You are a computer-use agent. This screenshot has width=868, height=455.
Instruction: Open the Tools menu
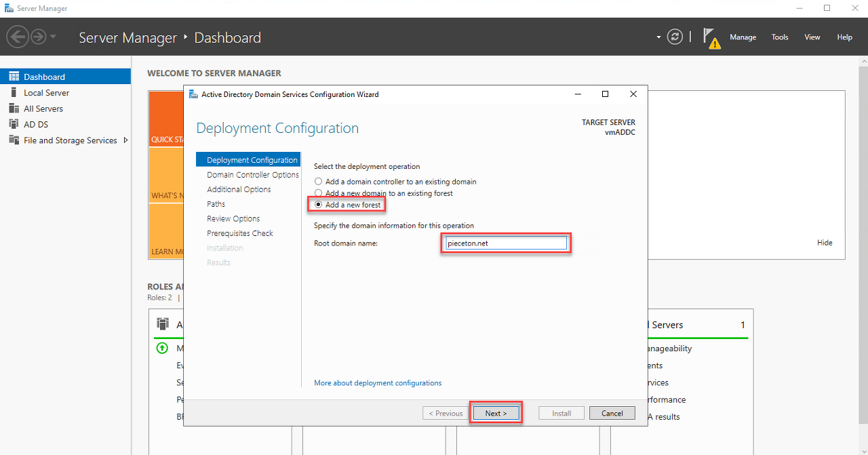tap(780, 37)
